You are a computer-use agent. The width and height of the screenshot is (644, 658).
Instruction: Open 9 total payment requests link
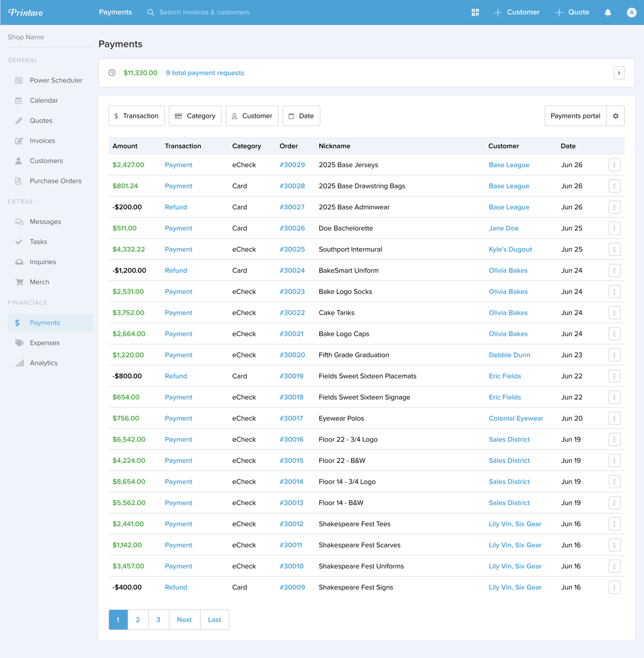tap(205, 73)
